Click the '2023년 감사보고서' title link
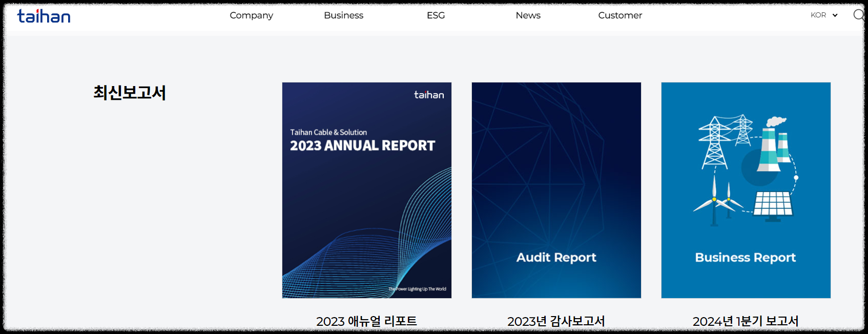 pos(556,321)
